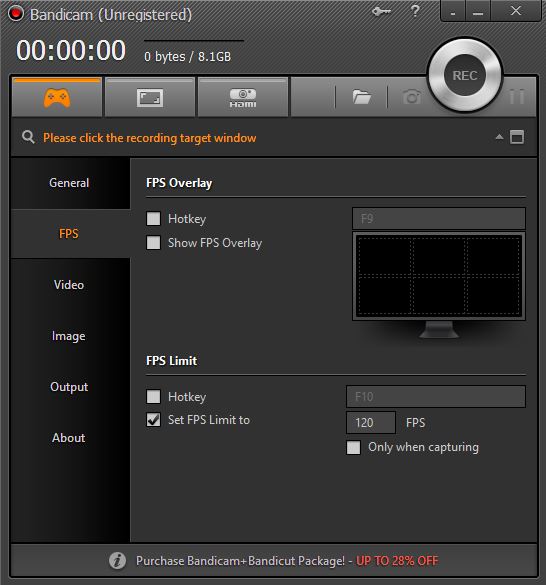546x585 pixels.
Task: Select the Game Recording mode gamepad icon
Action: pos(57,97)
